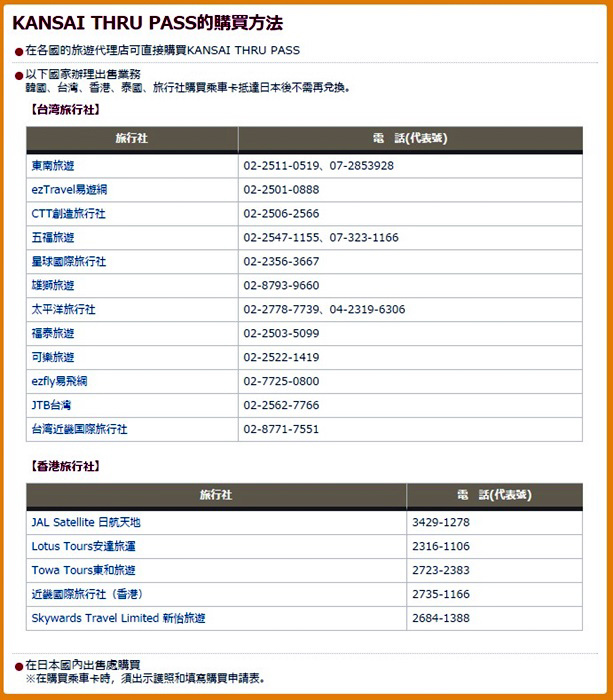Click phone number 2684-1388
The width and height of the screenshot is (613, 700).
[441, 618]
